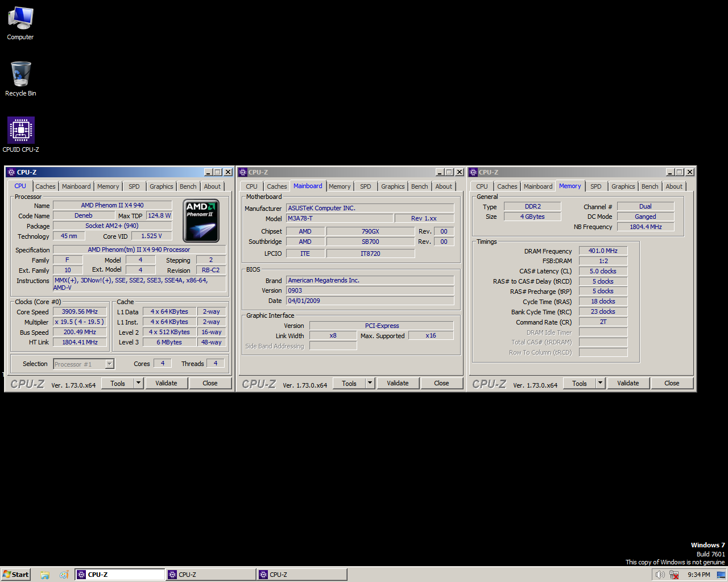Click the DC Mode value Ganged

coord(646,217)
